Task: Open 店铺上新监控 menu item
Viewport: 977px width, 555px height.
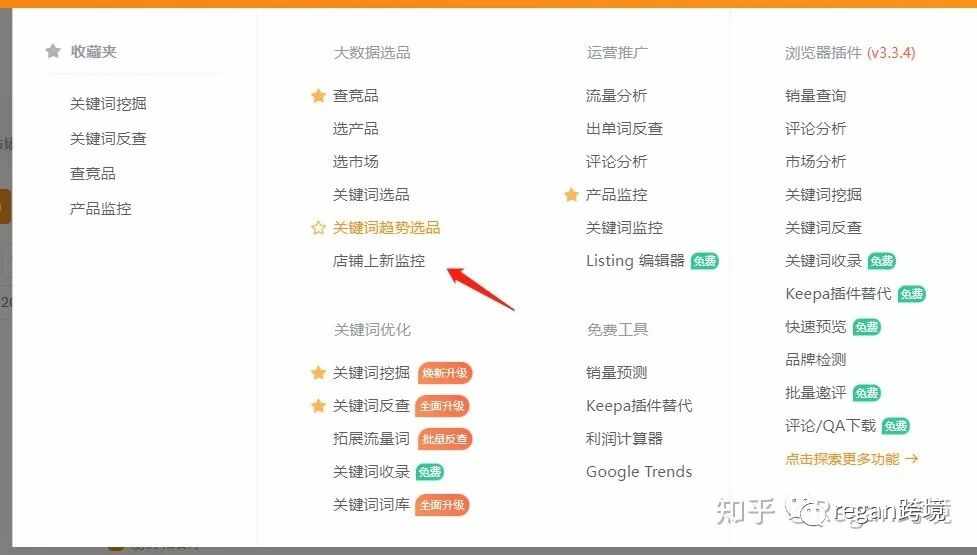Action: click(379, 260)
